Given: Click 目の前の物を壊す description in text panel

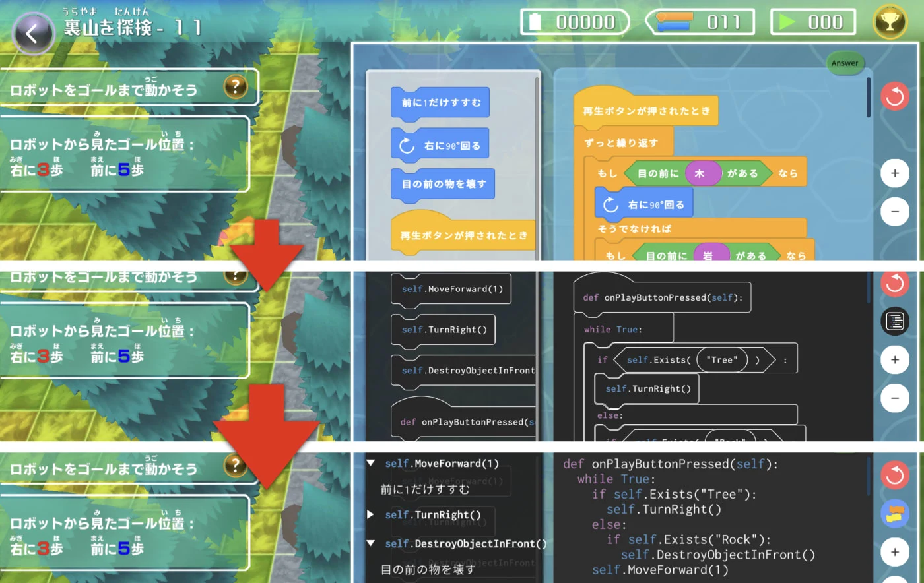Looking at the screenshot, I should point(428,570).
